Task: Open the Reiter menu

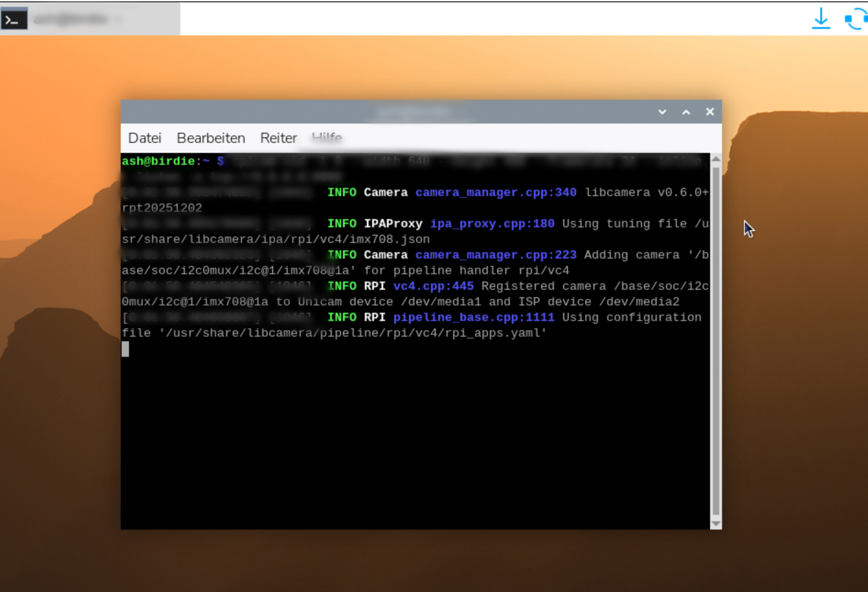Action: point(278,138)
